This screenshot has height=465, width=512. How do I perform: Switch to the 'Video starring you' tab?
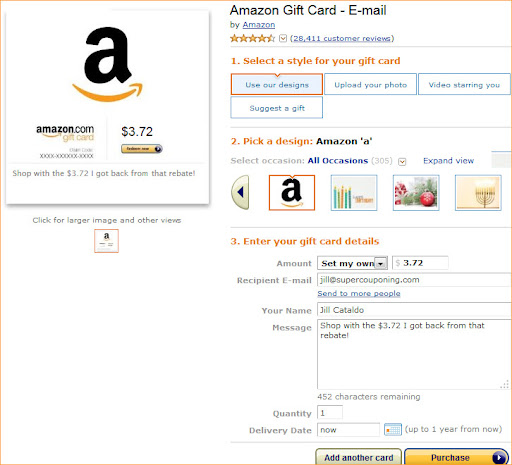point(464,84)
